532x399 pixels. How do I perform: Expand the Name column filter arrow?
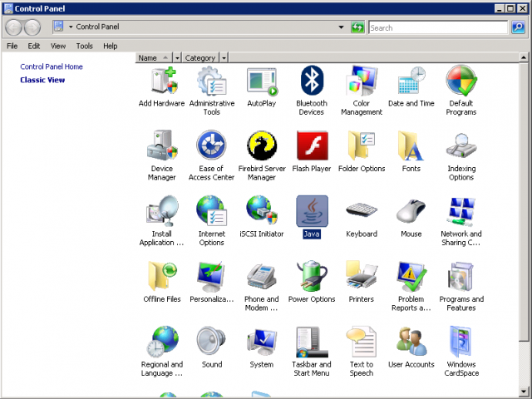[x=177, y=57]
